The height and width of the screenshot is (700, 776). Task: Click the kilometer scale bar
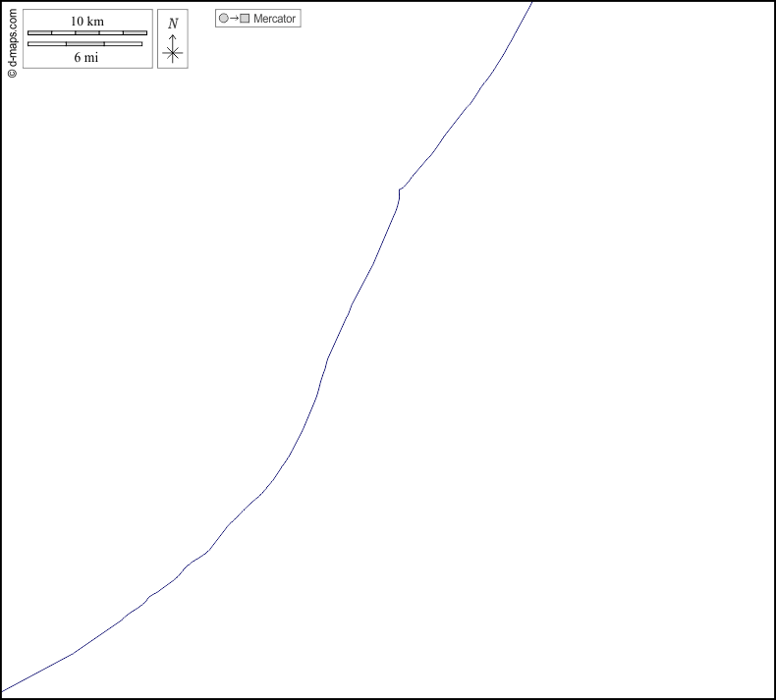[x=87, y=32]
